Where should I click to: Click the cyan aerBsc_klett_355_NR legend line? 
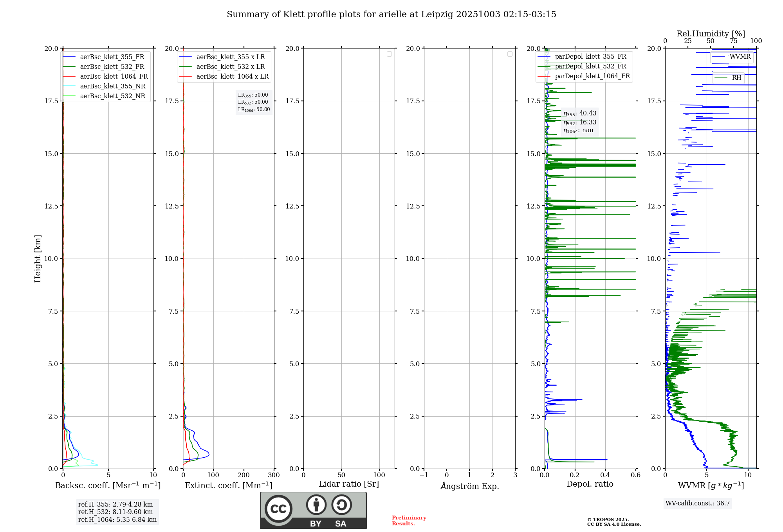(x=69, y=86)
